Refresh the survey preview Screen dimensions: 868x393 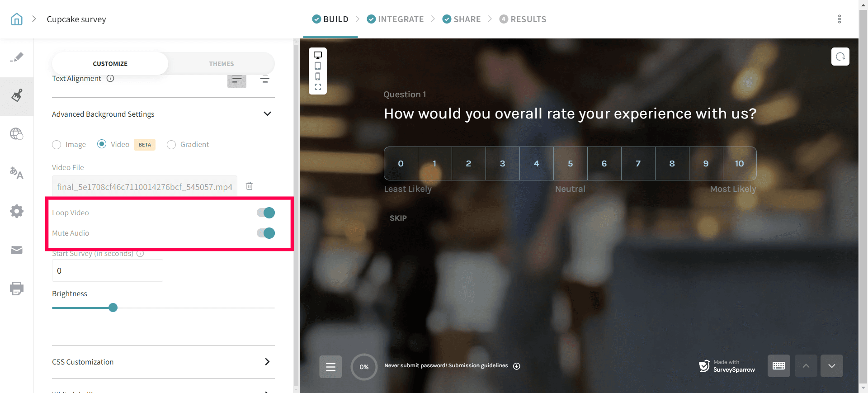[840, 57]
